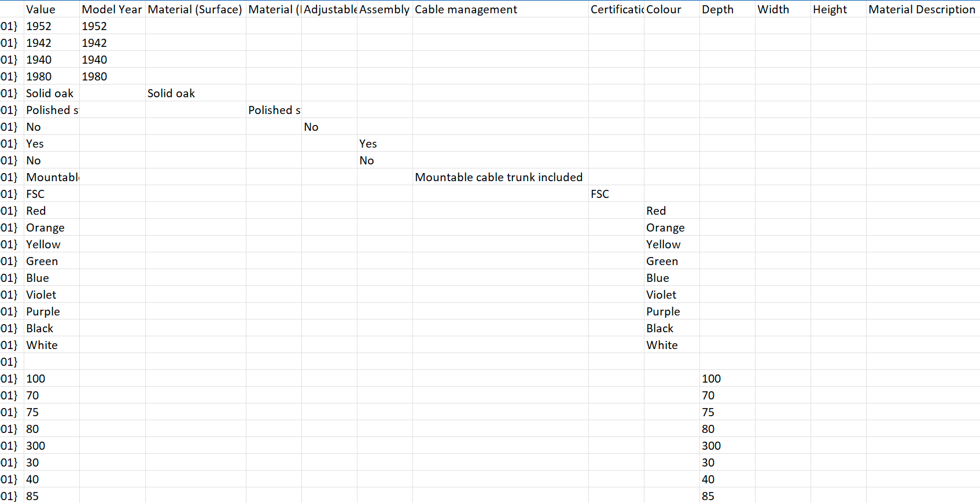Click the FSC cell in Value column
The height and width of the screenshot is (503, 980).
coord(51,194)
